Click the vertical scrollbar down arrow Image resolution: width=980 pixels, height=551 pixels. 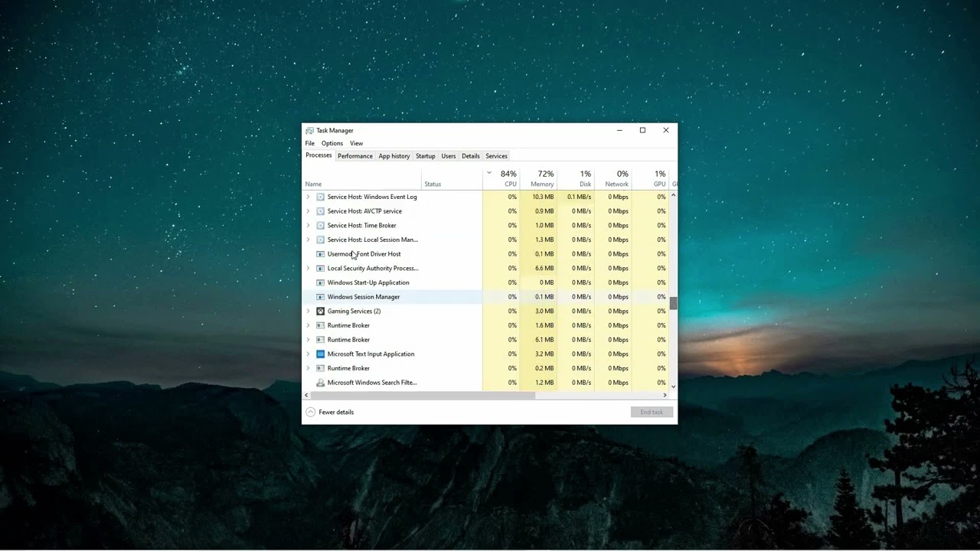673,386
